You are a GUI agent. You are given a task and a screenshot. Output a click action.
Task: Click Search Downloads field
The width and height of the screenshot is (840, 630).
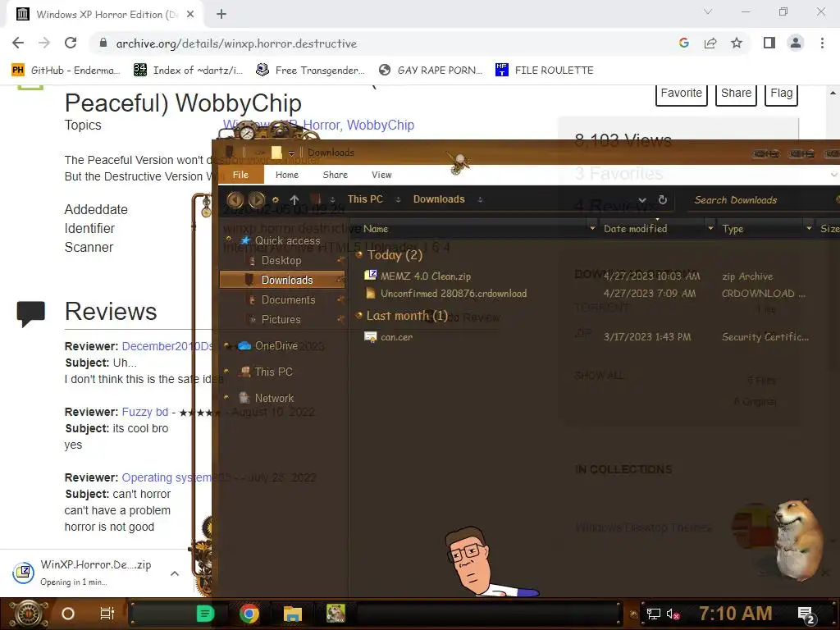(760, 200)
